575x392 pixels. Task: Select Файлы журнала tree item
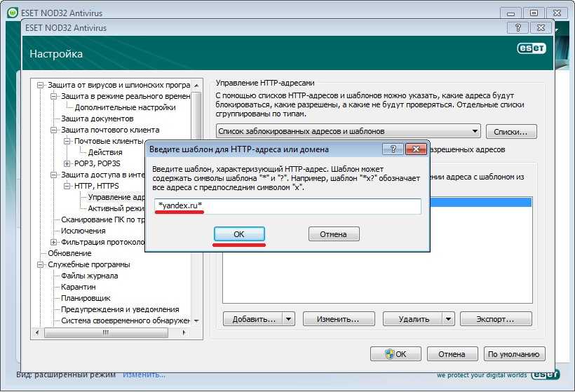tap(89, 276)
